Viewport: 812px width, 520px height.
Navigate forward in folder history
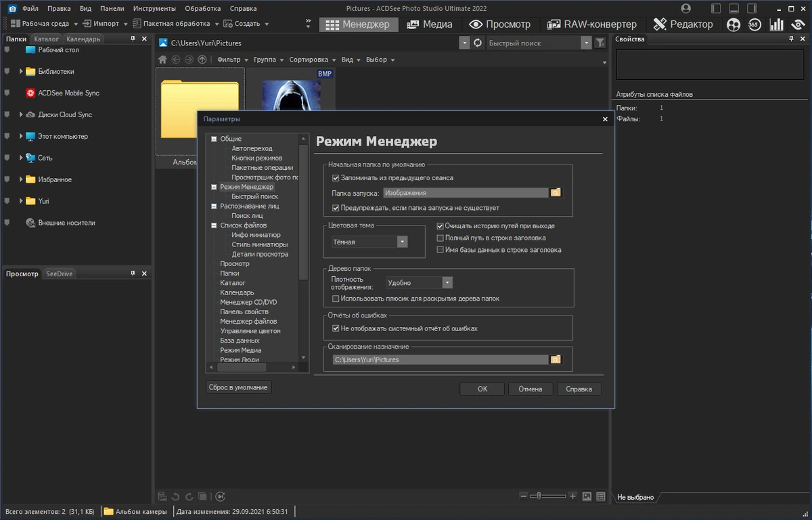tap(189, 60)
